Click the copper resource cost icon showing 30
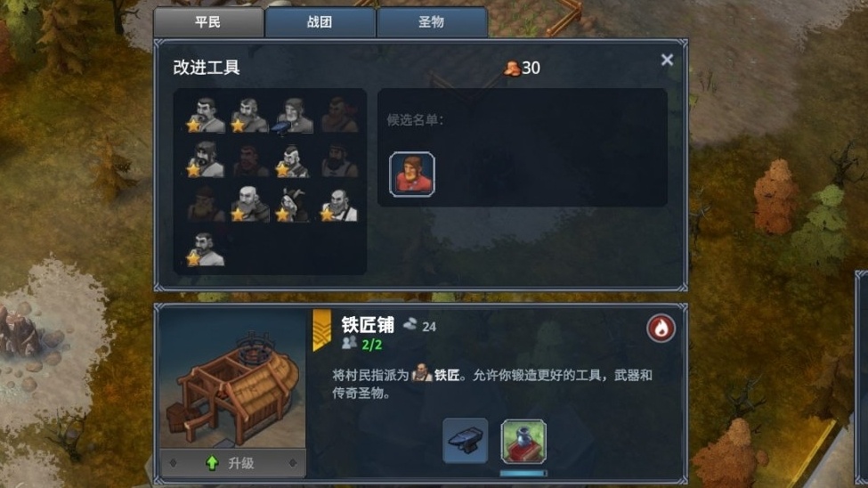 511,69
